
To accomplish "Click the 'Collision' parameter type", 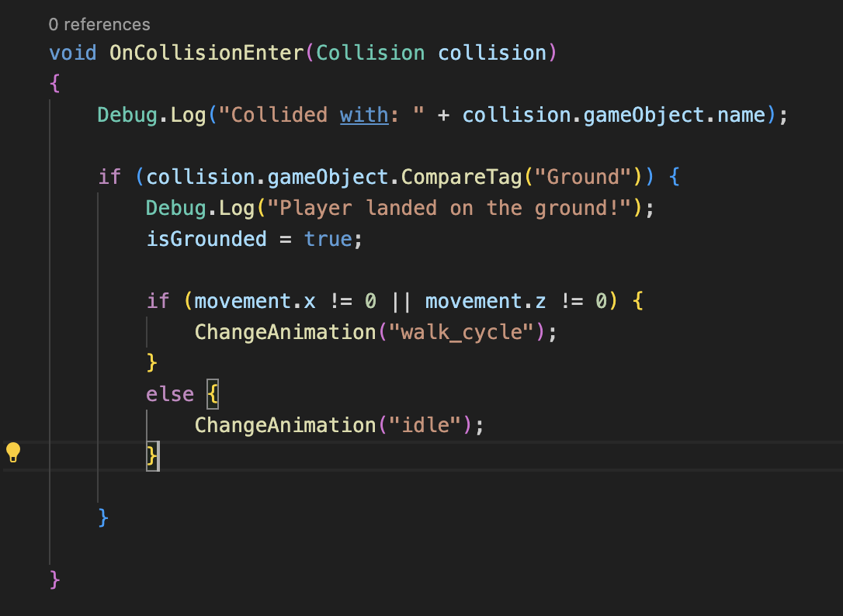I will 370,53.
